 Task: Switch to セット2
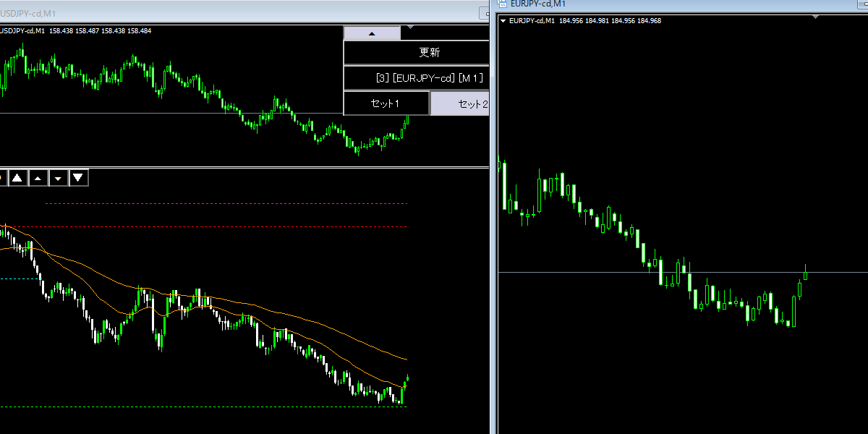[461, 103]
